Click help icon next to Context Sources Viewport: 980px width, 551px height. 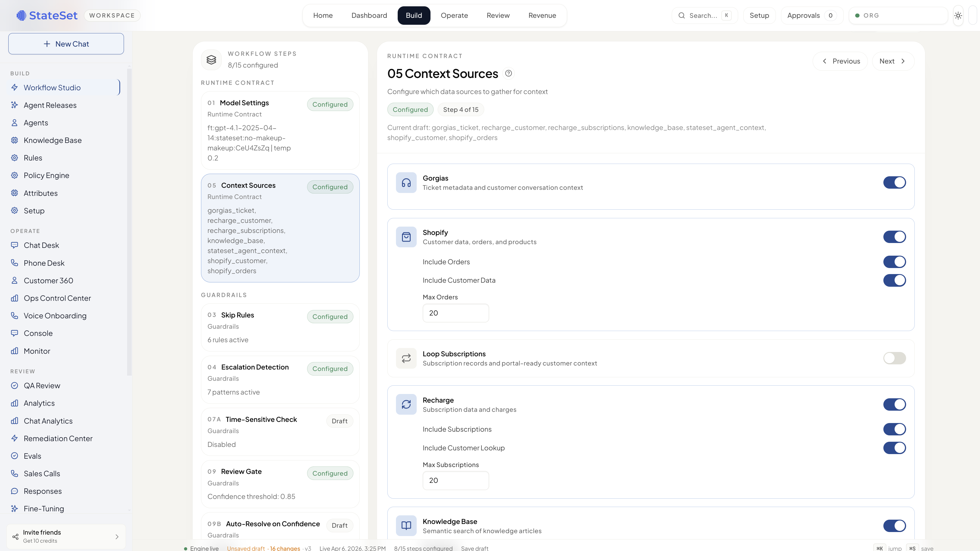(x=508, y=73)
